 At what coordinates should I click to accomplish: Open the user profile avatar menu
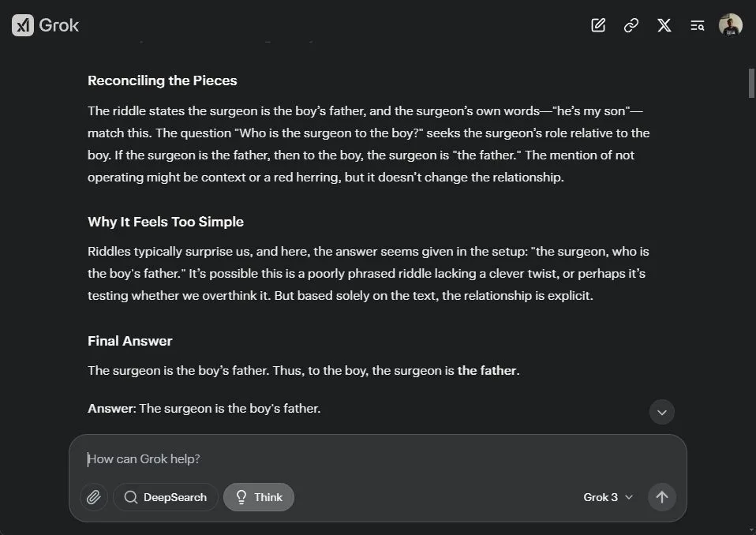click(731, 25)
